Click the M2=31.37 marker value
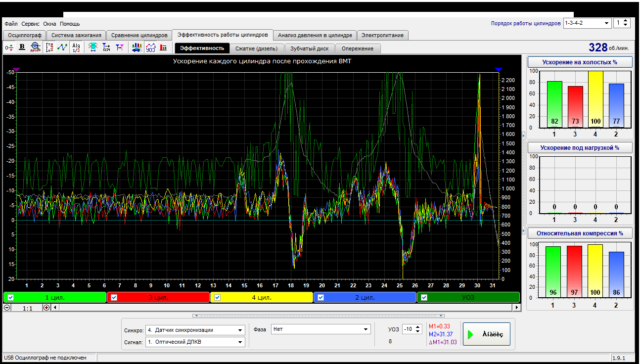 tap(442, 334)
